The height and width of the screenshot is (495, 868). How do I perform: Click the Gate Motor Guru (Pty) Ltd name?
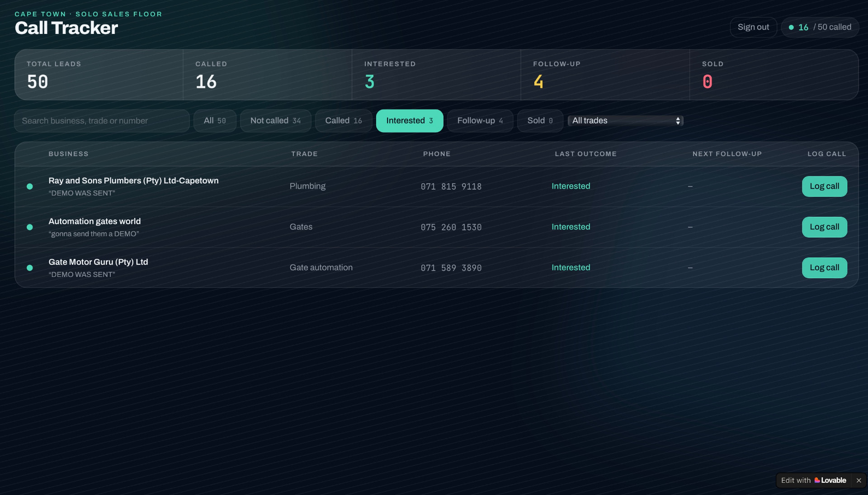pos(98,262)
